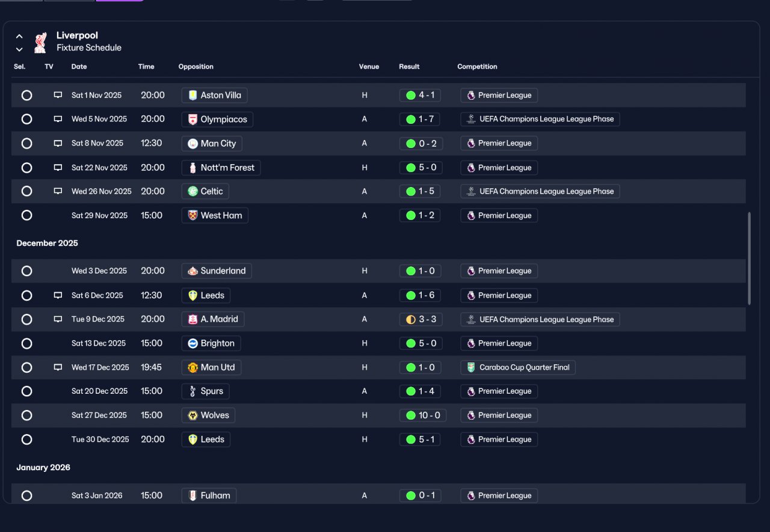Sort by the Result column header
The image size is (770, 532).
click(409, 67)
